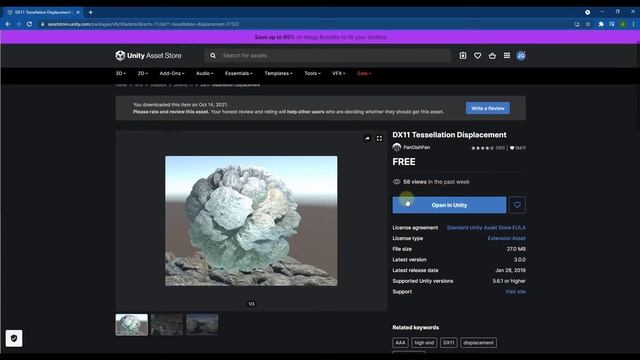The image size is (640, 360).
Task: Expand the Tools category dropdown
Action: tap(312, 73)
